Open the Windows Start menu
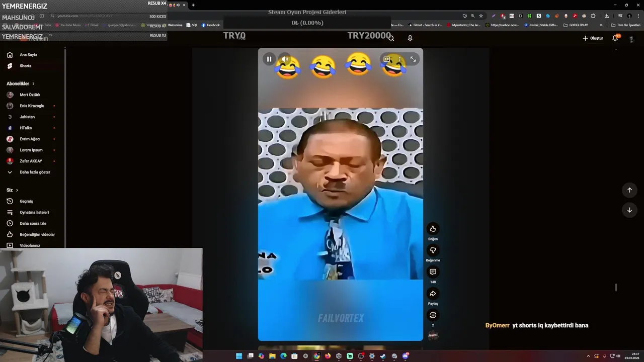Viewport: 644px width, 362px height. pos(239,356)
